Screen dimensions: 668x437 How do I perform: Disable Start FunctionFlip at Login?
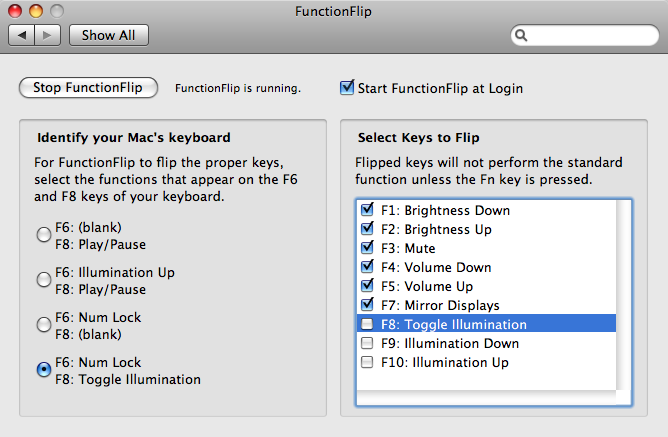pos(347,88)
